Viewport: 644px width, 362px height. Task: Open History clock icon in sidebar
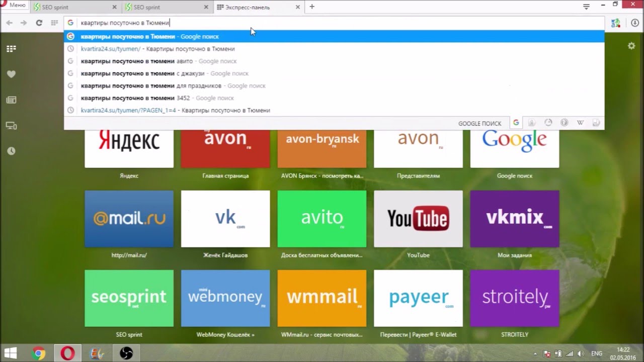click(11, 151)
